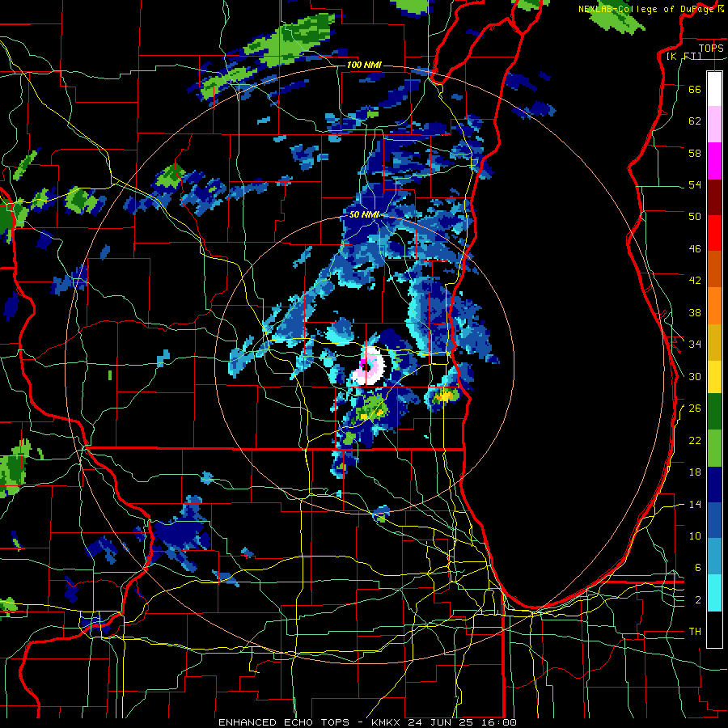Select the dark red legend band
Screen dimensions: 728x728
714,197
